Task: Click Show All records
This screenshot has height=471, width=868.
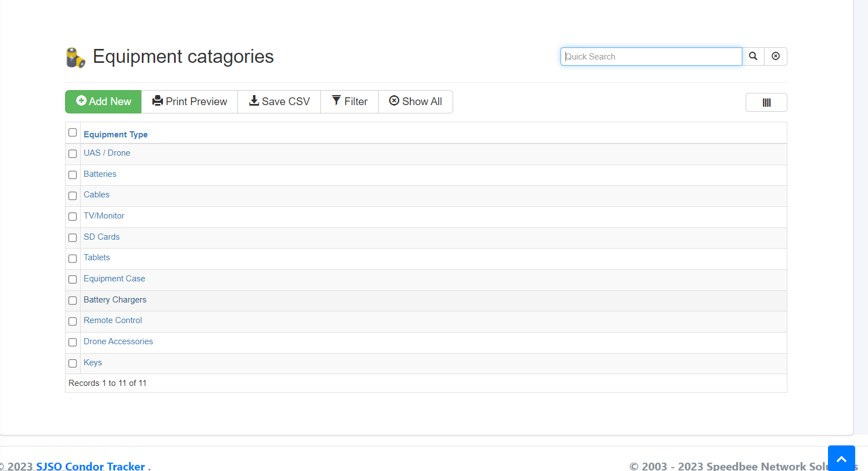Action: 415,102
